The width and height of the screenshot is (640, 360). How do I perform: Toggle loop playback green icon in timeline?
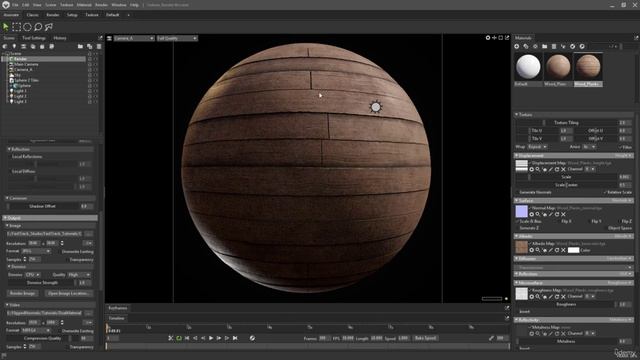pyautogui.click(x=179, y=338)
